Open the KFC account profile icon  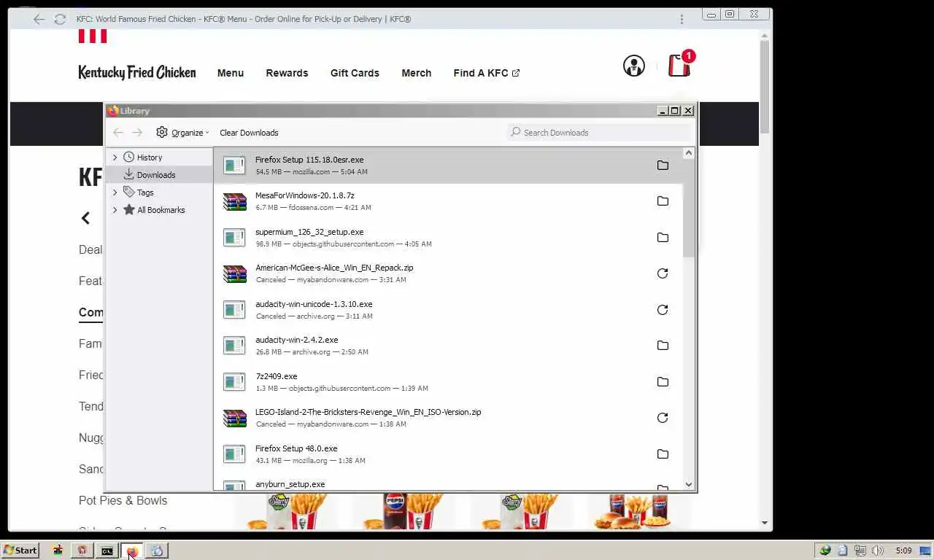(x=634, y=66)
